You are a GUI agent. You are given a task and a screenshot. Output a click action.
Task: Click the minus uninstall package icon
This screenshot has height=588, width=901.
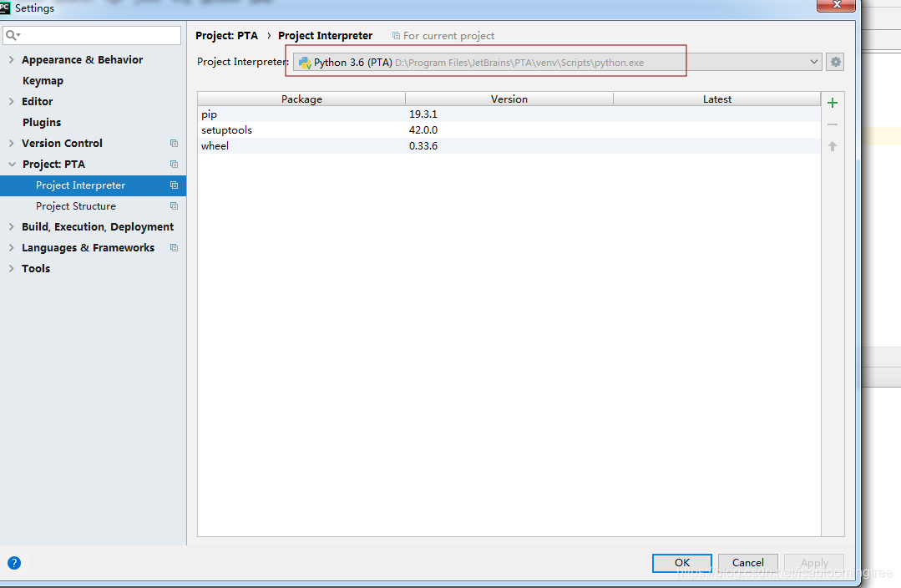[x=832, y=124]
